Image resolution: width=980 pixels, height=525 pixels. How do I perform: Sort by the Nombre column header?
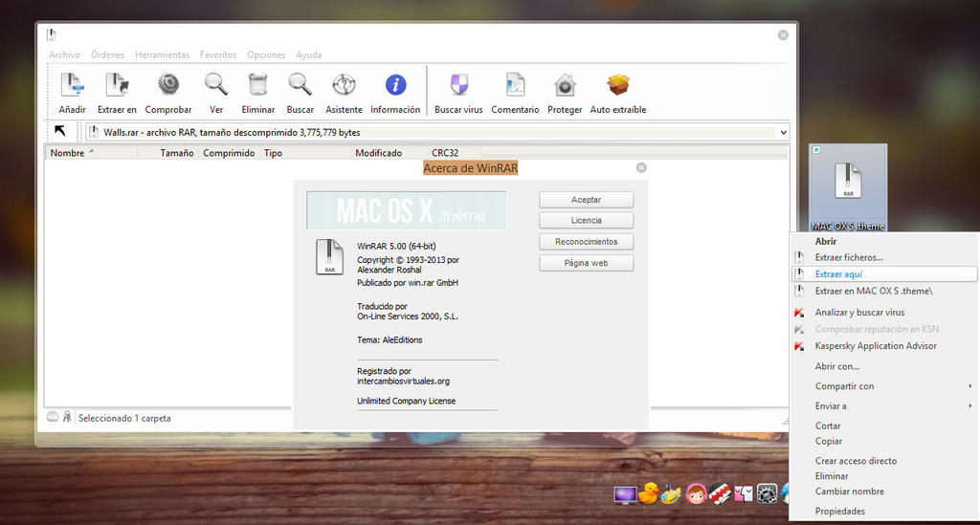click(91, 153)
